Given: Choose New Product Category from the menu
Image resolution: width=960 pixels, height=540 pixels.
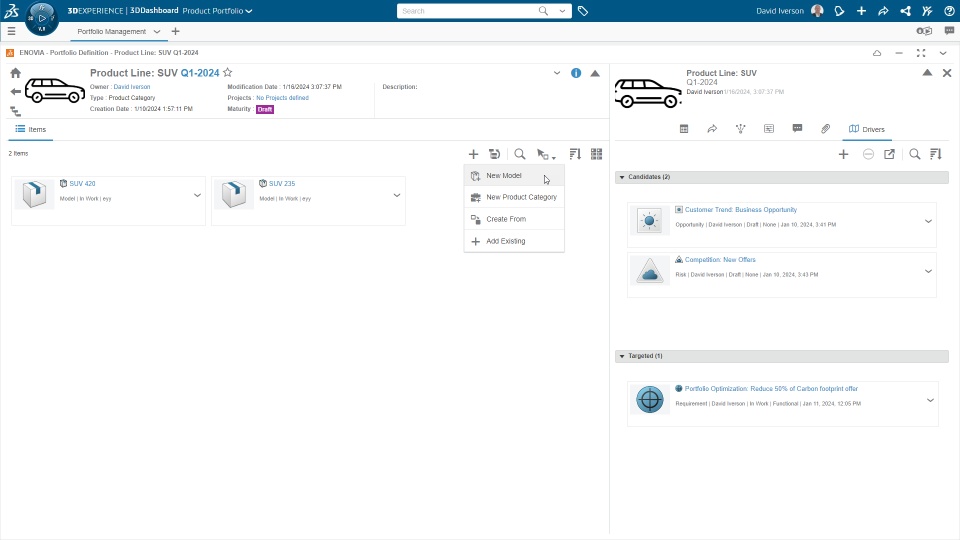Looking at the screenshot, I should click(x=514, y=197).
